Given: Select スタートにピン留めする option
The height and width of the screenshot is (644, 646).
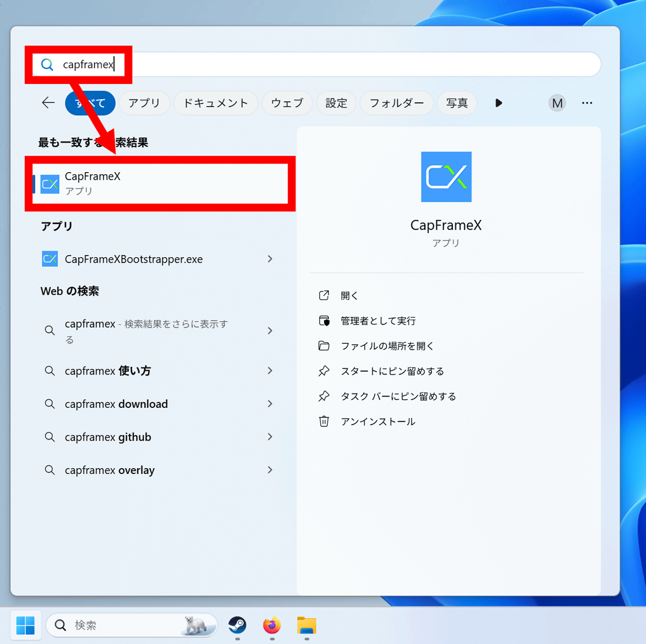Looking at the screenshot, I should point(392,371).
